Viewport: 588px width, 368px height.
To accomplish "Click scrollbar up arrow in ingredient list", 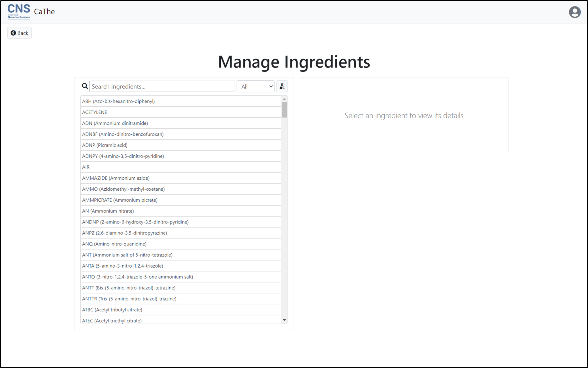I will point(284,99).
